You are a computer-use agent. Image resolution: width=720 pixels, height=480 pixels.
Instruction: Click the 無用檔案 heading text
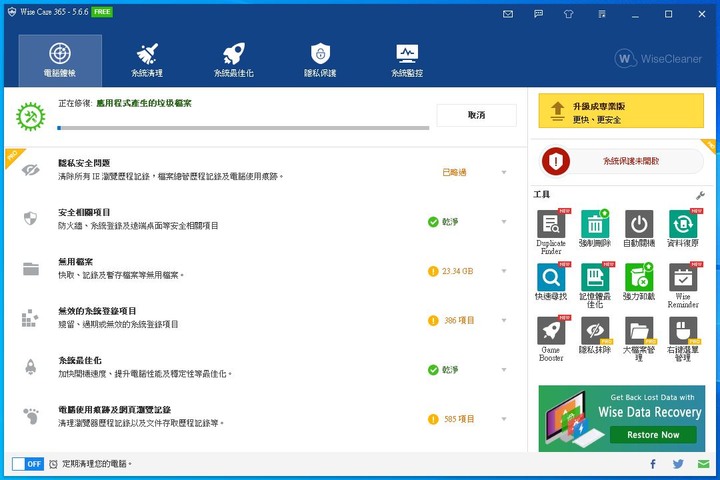[x=75, y=262]
